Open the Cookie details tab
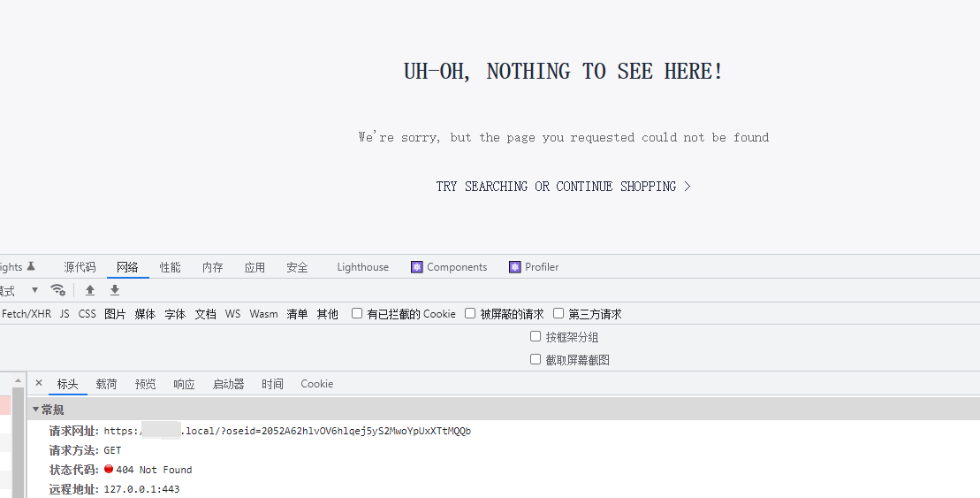Image resolution: width=980 pixels, height=498 pixels. 317,384
